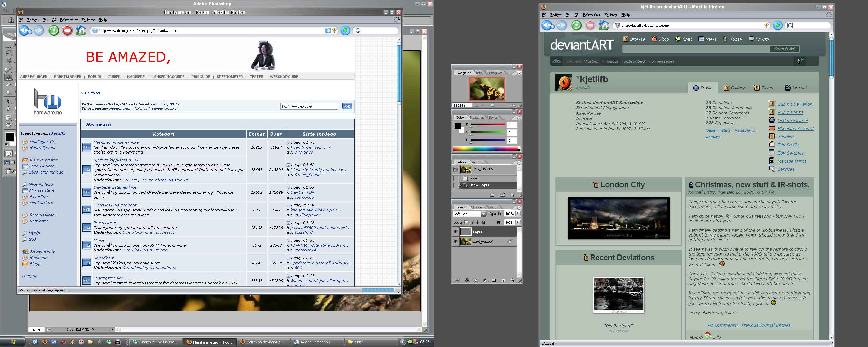Click the red R channel slider
The height and width of the screenshot is (347, 868).
coord(488,125)
